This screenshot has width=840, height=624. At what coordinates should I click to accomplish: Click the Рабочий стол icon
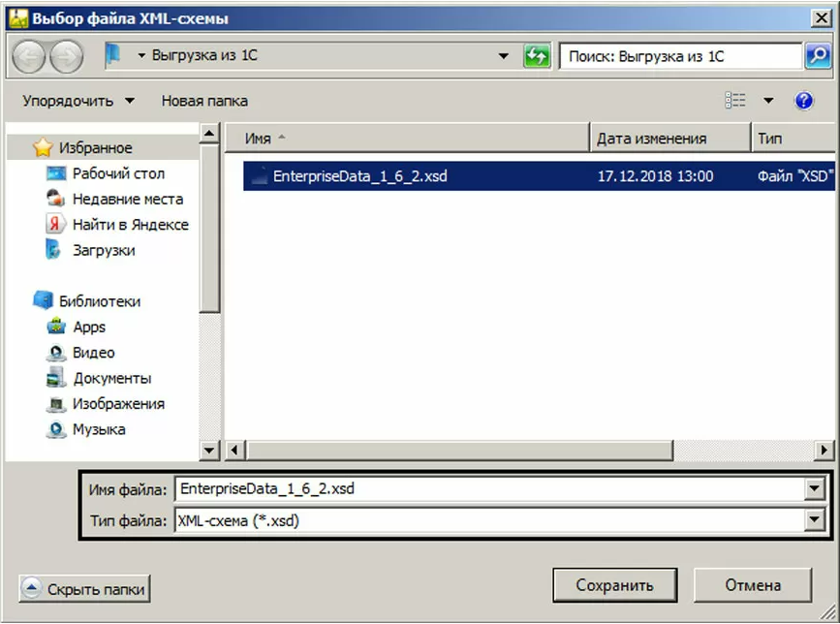coord(56,173)
